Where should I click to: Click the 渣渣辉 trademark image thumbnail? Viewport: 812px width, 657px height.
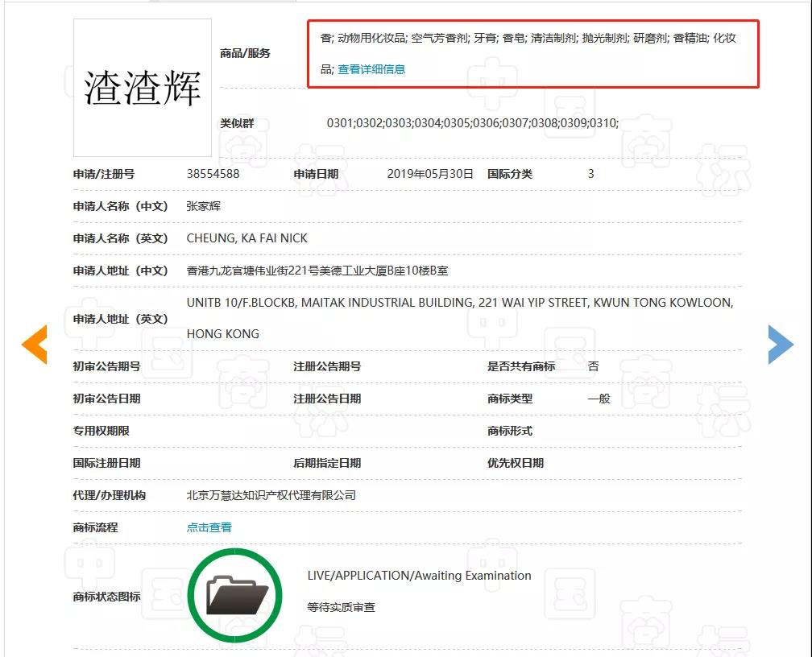143,88
